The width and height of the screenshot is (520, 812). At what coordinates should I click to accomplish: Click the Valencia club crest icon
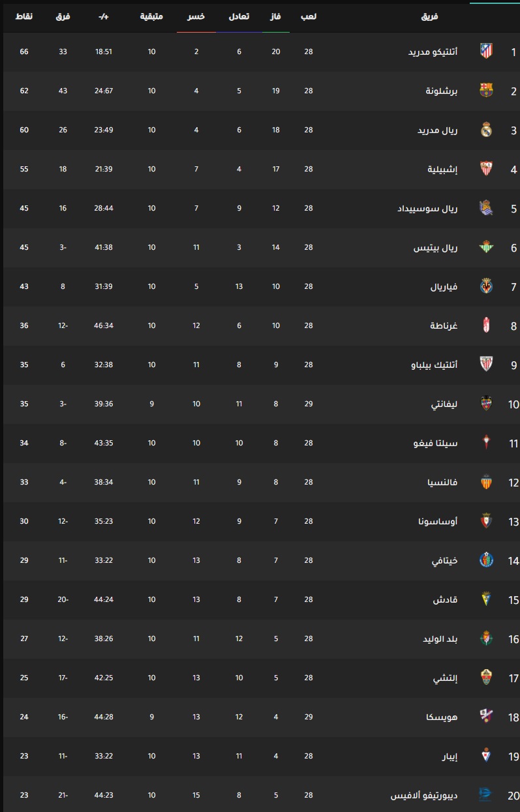pos(485,481)
